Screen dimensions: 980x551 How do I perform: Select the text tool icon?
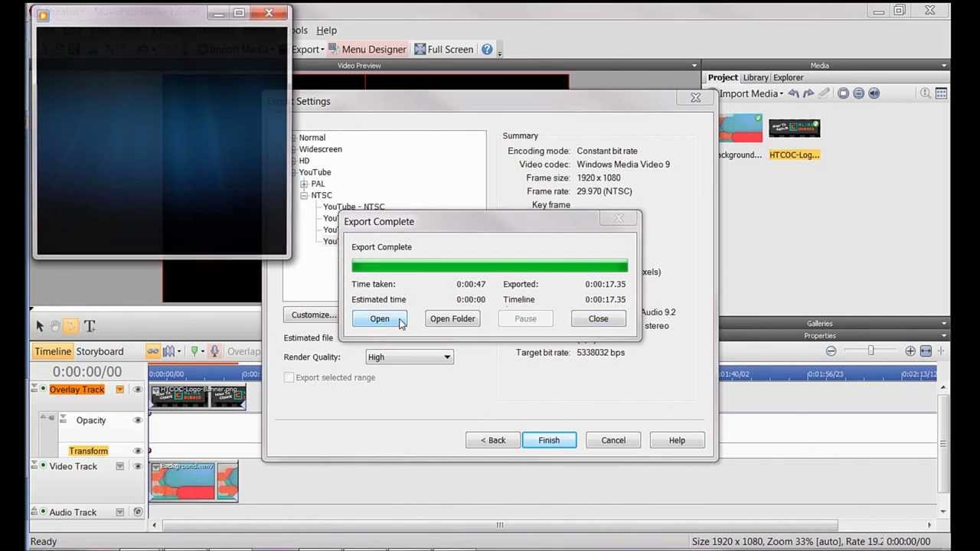(89, 326)
